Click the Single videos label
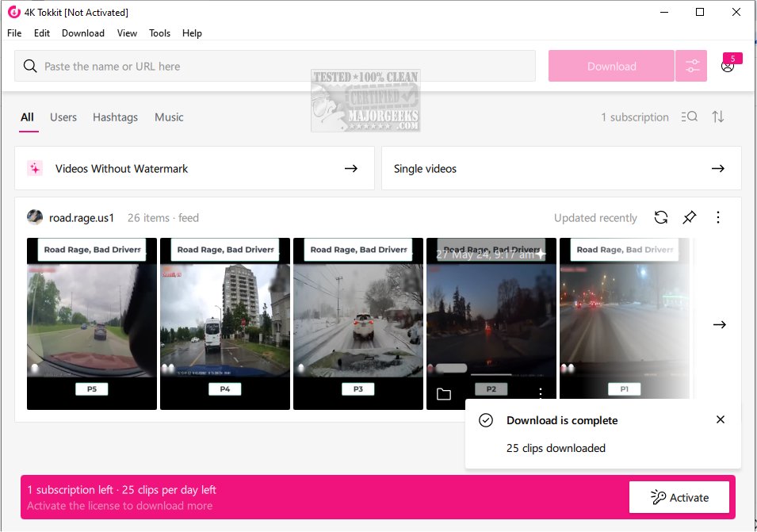 tap(425, 169)
